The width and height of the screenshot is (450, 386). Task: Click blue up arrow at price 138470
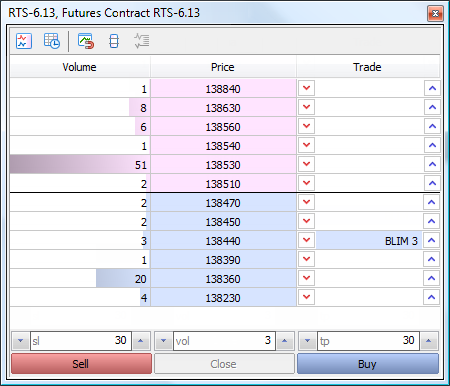[x=431, y=202]
